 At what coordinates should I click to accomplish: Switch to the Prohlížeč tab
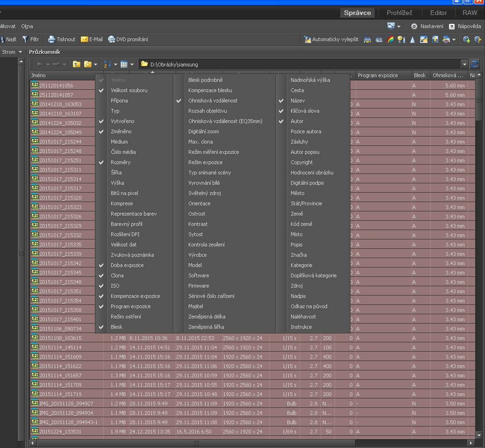[x=399, y=13]
